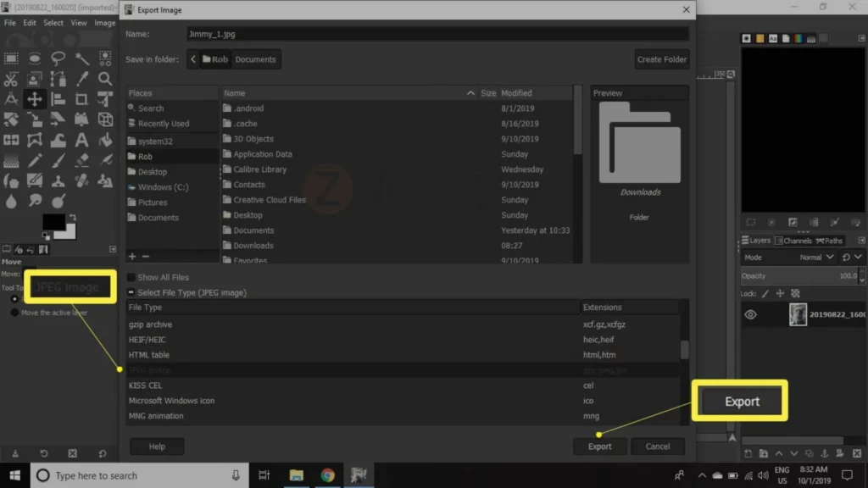Select the Free Select lasso tool
Image resolution: width=868 pixels, height=488 pixels.
coord(58,58)
